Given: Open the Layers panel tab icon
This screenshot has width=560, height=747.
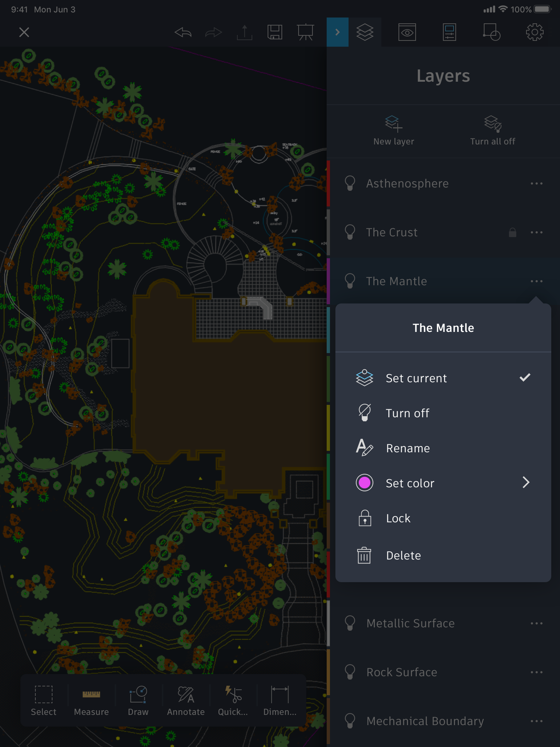Looking at the screenshot, I should click(365, 32).
